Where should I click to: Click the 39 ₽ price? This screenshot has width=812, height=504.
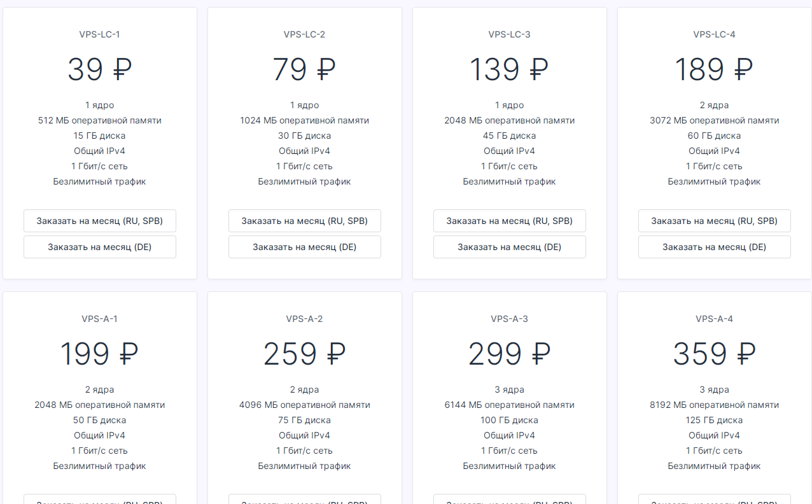(x=100, y=69)
